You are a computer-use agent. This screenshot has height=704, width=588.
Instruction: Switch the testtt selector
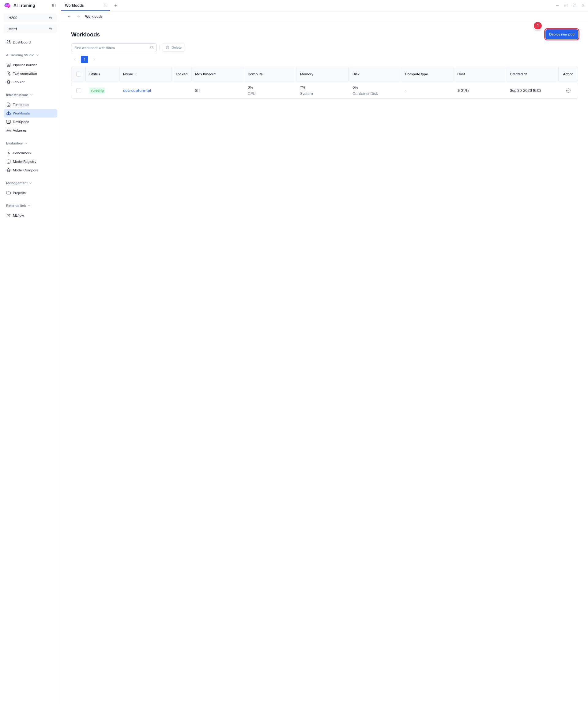click(31, 29)
